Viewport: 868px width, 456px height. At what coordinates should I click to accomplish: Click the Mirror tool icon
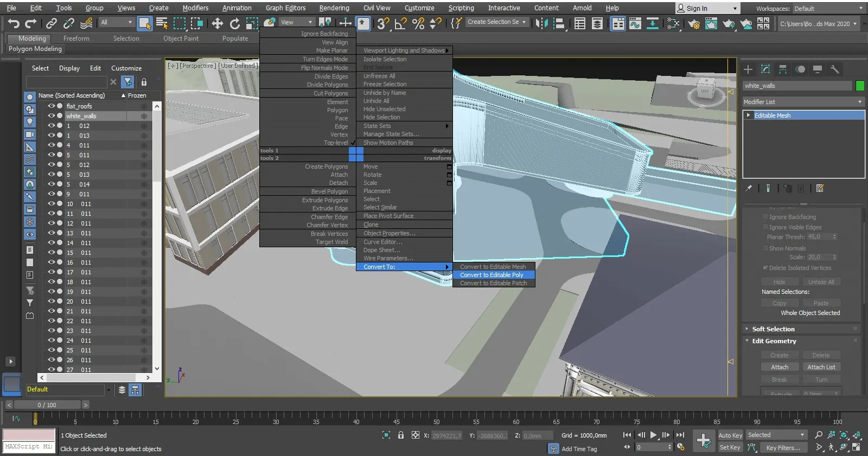pyautogui.click(x=541, y=23)
